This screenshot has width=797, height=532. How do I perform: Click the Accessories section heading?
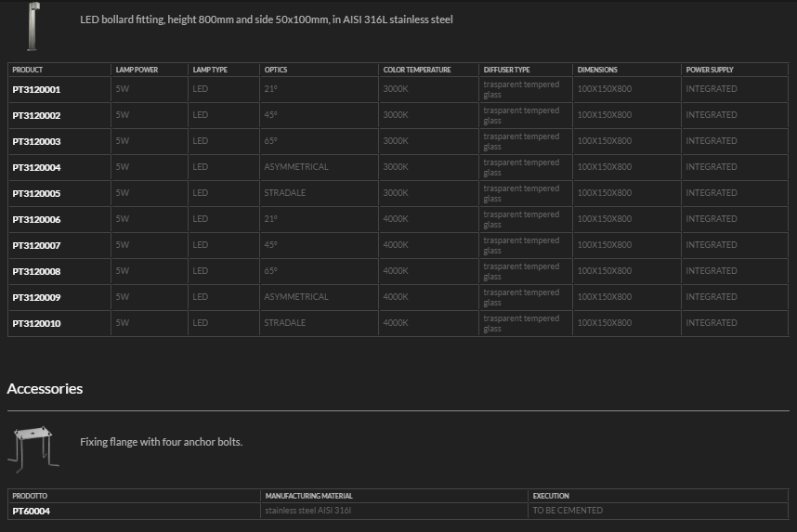[45, 389]
